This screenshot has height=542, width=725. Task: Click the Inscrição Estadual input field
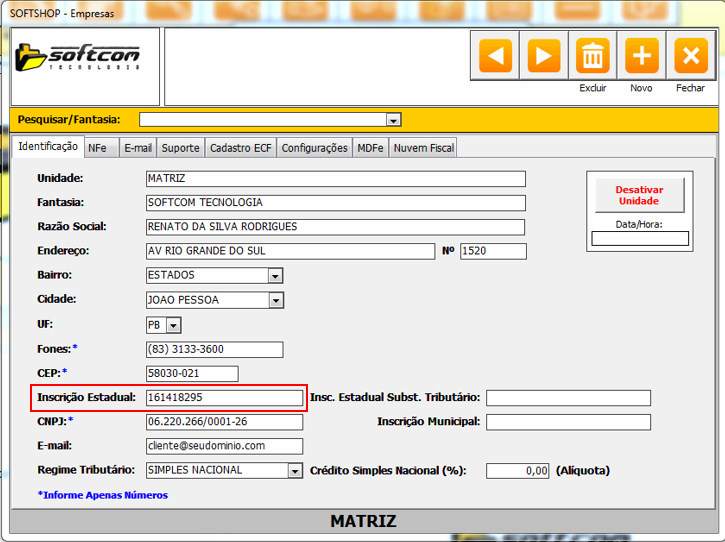coord(224,398)
